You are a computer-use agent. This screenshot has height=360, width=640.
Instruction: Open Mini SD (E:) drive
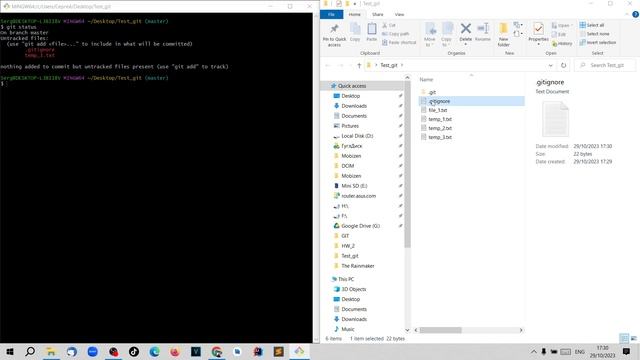point(354,186)
